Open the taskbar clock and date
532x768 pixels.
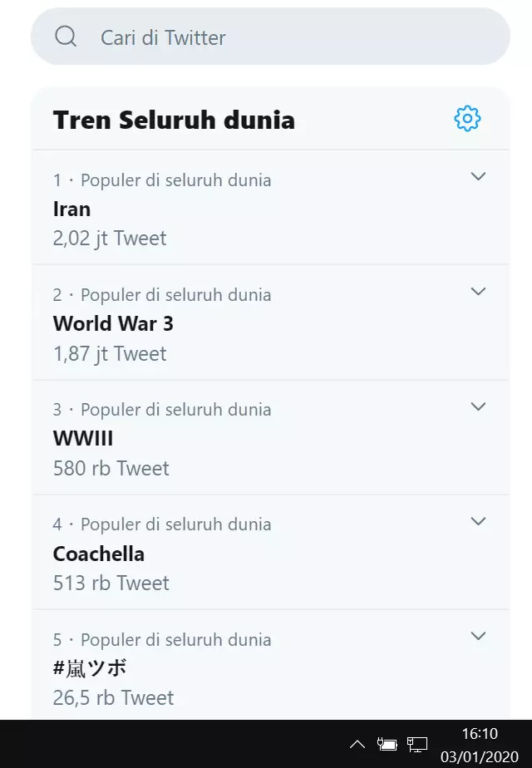click(480, 744)
